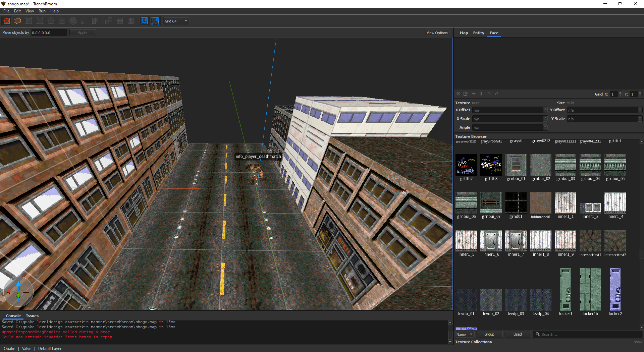Flip objects vertically via main toolbar
Screen dimensions: 644x352
click(x=131, y=21)
